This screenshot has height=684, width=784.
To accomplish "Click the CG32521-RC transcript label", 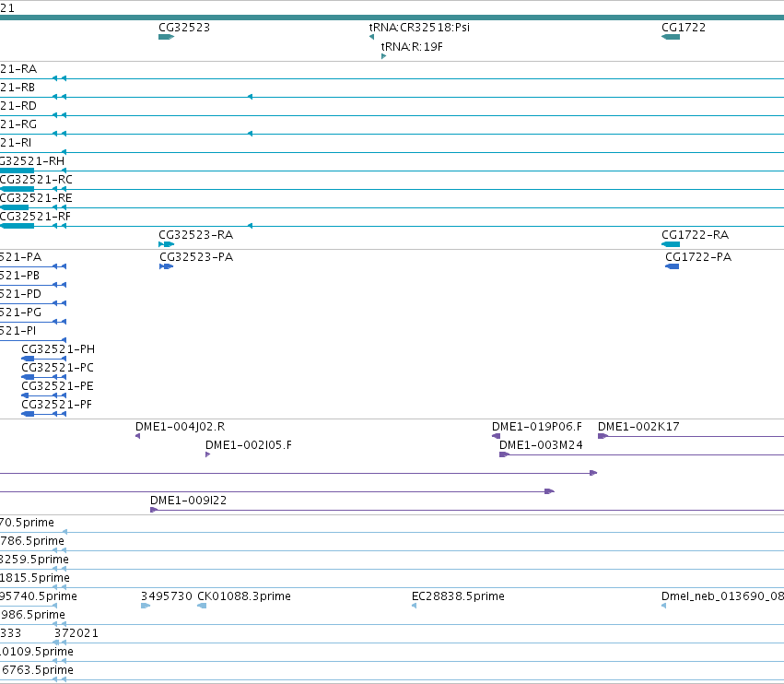I will pyautogui.click(x=36, y=180).
